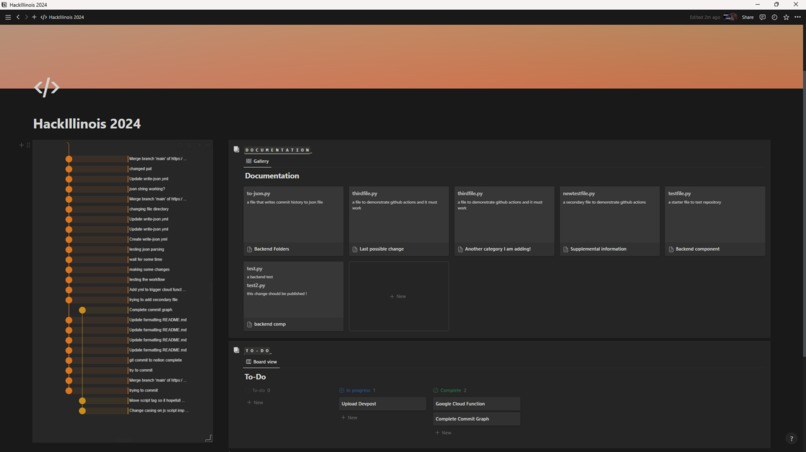806x452 pixels.
Task: Click the file icon next to Supplemental information
Action: coord(565,249)
